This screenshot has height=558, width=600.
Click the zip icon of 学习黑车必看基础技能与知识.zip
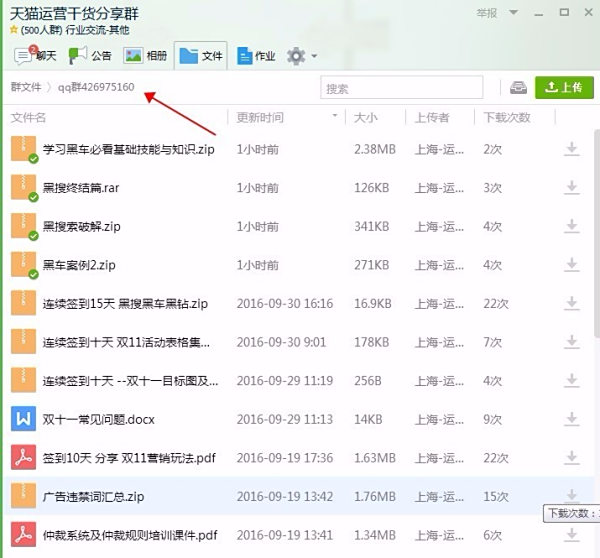tap(24, 149)
